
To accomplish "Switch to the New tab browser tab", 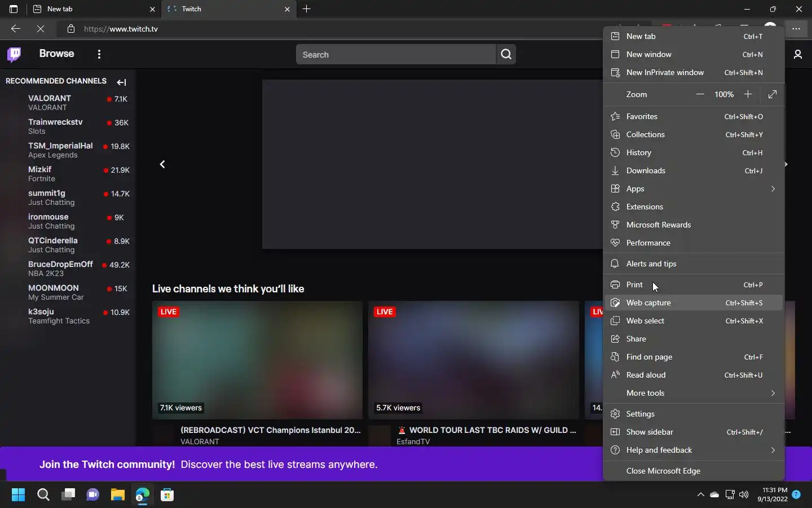I will (x=94, y=9).
